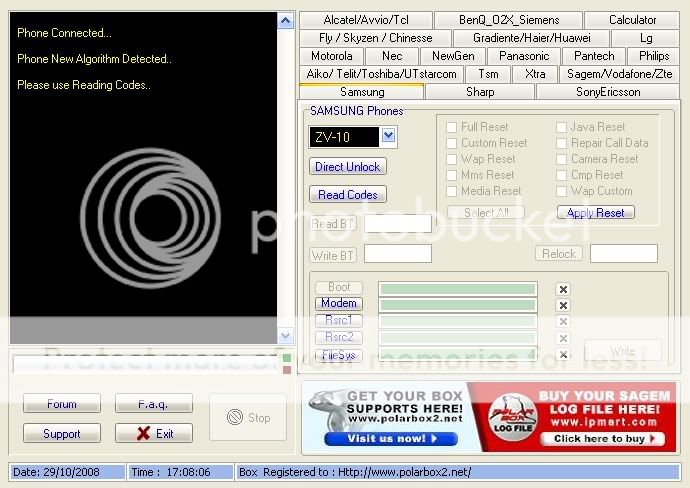
Task: Click the Select All button
Action: click(x=486, y=213)
